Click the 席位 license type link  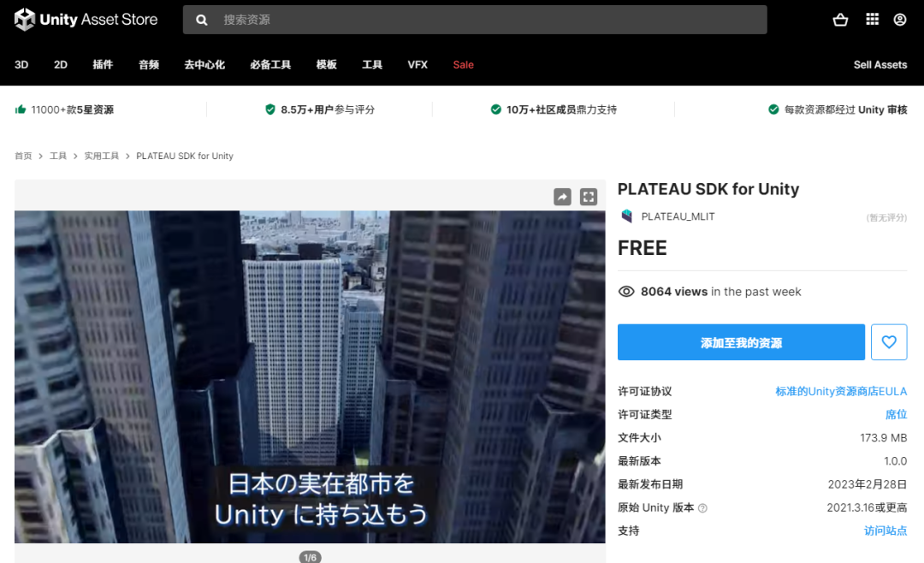(897, 414)
